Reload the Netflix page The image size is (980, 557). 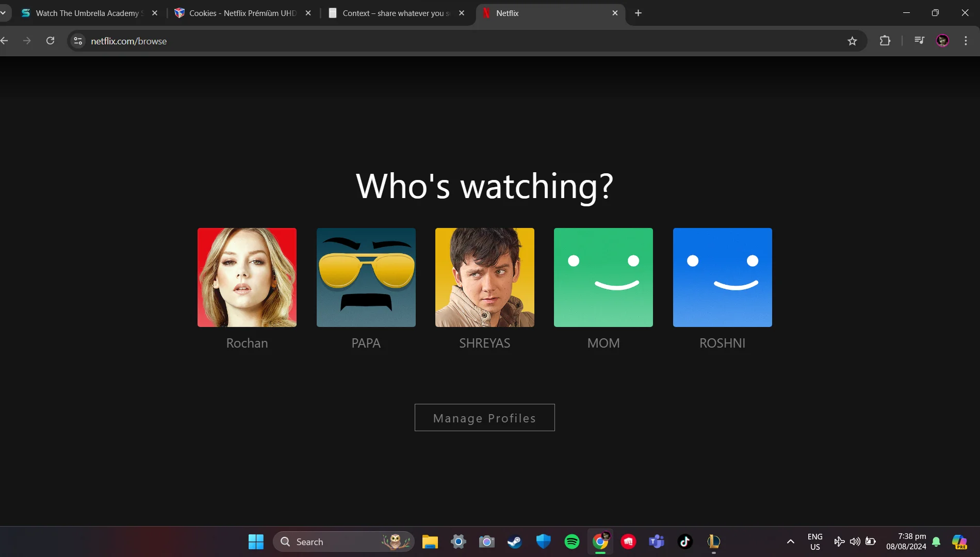50,41
